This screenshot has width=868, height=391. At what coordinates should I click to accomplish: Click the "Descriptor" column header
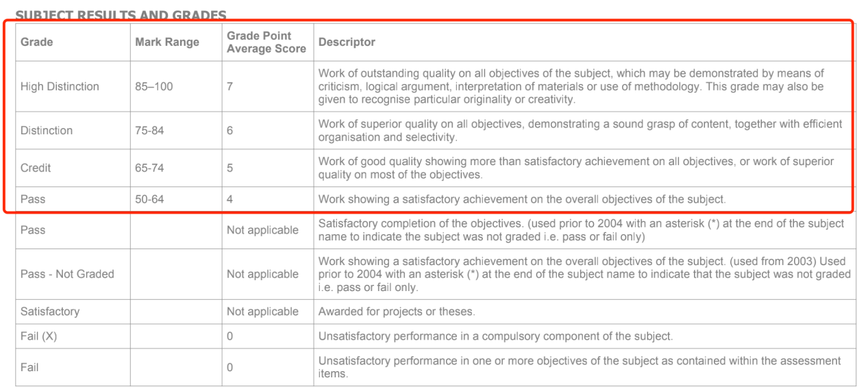click(347, 42)
